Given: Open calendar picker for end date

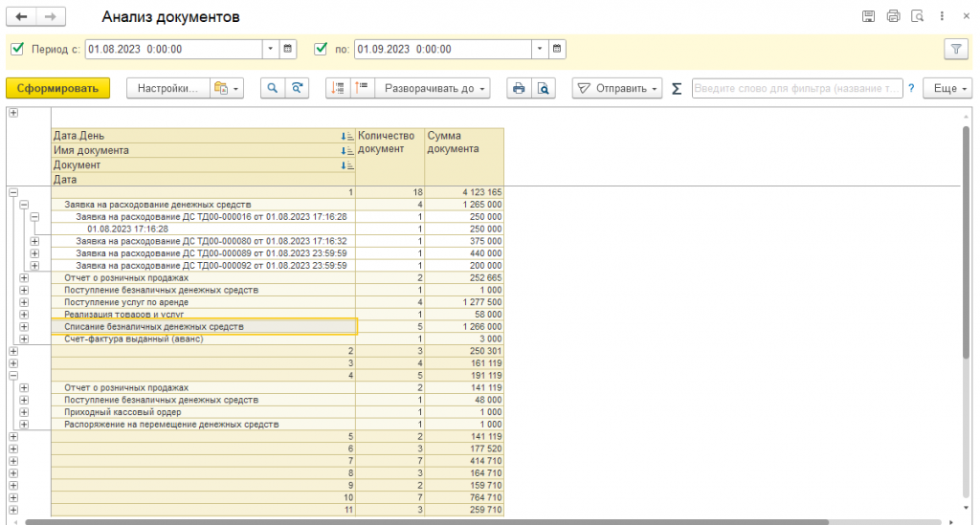Looking at the screenshot, I should click(557, 49).
